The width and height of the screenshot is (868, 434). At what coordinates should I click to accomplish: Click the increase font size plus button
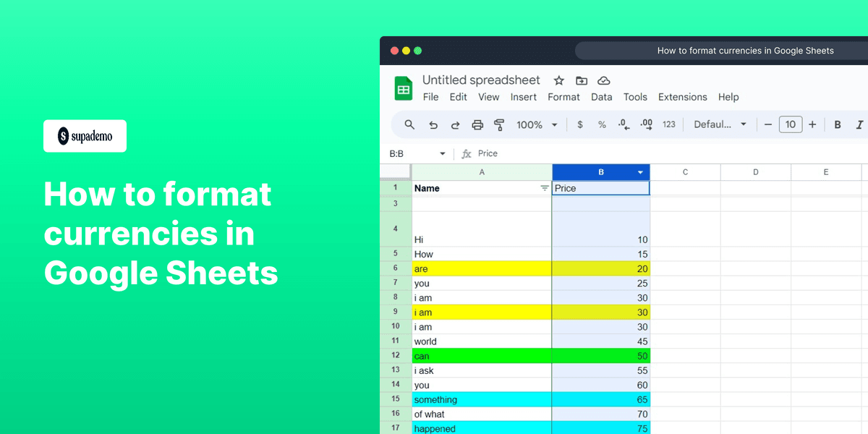(x=812, y=124)
